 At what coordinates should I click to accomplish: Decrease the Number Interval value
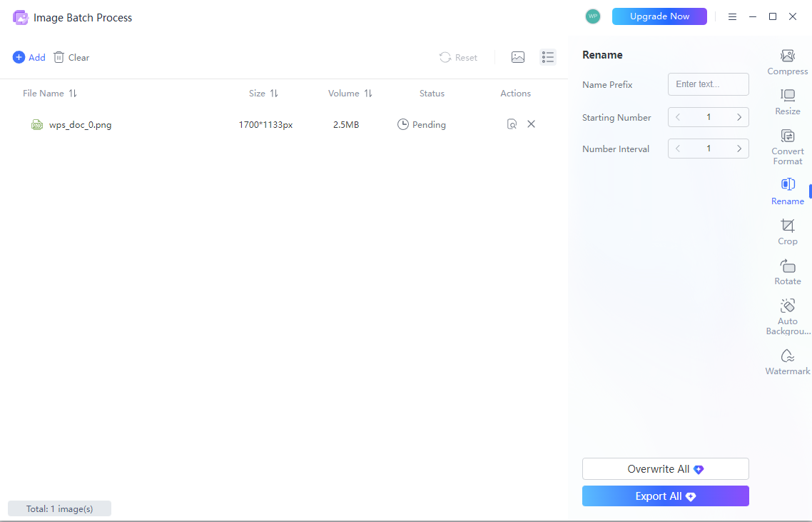pos(677,149)
